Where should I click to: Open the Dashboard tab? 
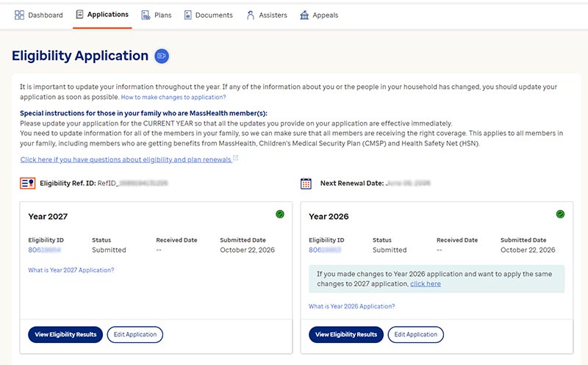[39, 15]
